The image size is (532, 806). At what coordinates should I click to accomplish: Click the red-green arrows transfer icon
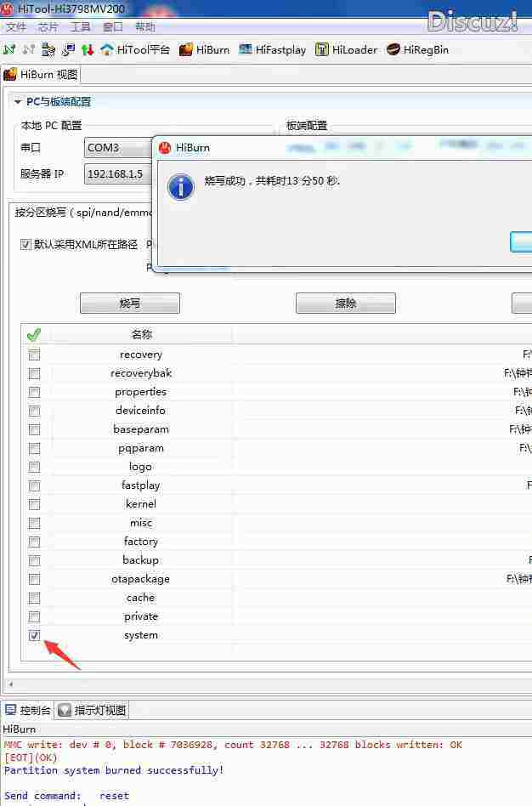(x=88, y=50)
